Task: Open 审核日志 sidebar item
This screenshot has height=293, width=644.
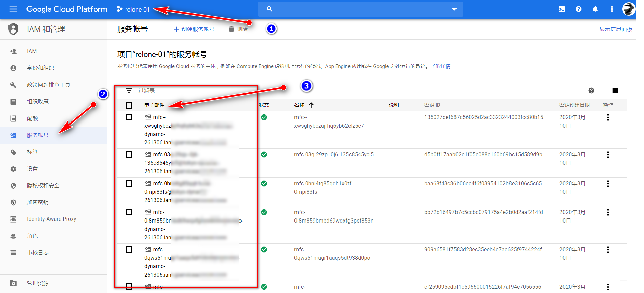Action: point(54,252)
